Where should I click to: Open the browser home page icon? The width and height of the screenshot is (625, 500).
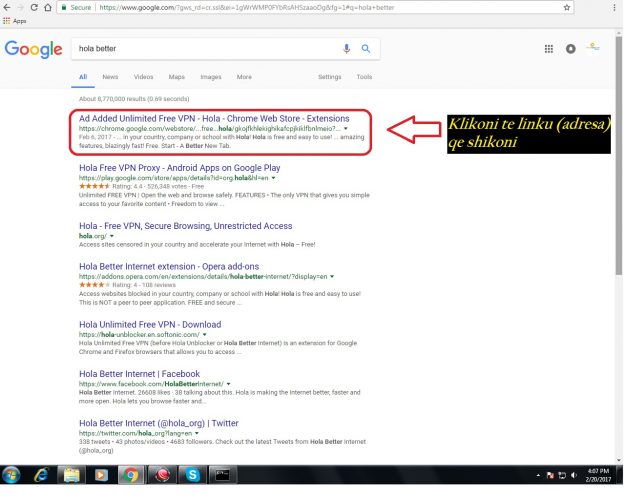(48, 8)
